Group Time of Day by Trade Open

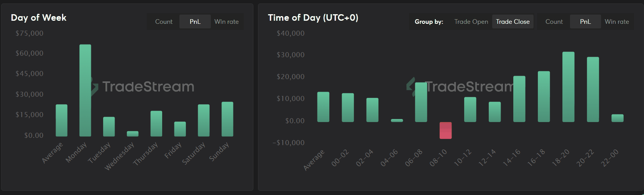(471, 22)
